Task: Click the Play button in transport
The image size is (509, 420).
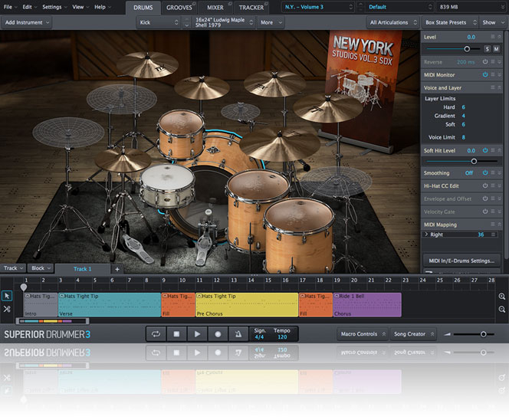Action: [197, 334]
